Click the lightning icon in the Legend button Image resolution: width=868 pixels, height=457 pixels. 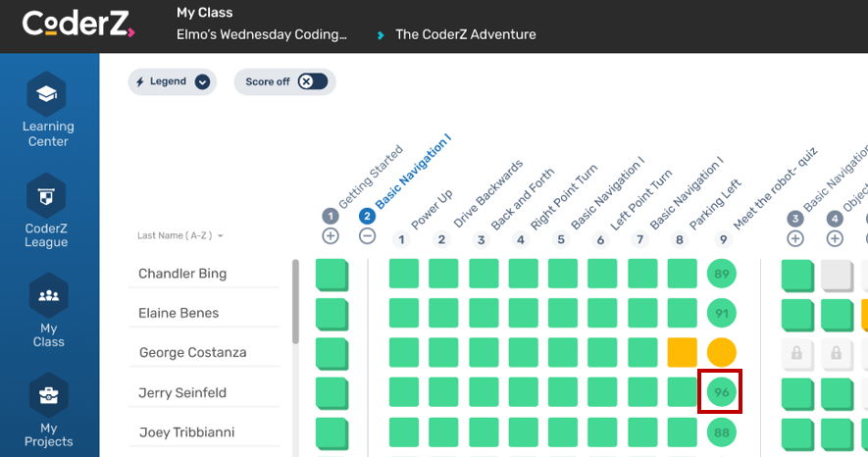click(140, 81)
